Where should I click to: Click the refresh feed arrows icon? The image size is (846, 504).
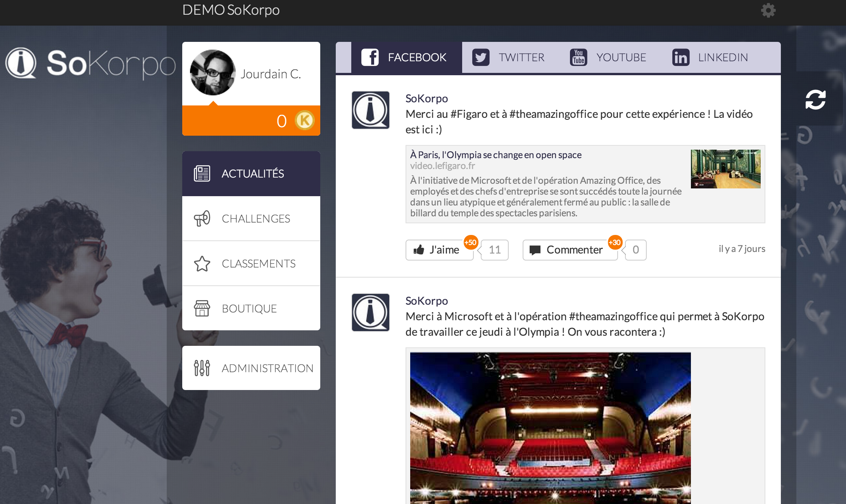(815, 100)
